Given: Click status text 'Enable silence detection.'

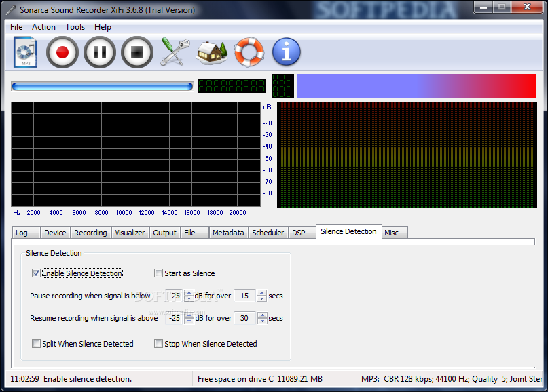Looking at the screenshot, I should coord(88,378).
